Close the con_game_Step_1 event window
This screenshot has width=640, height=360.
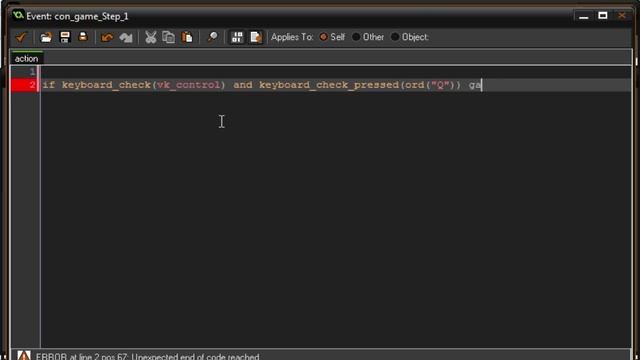click(622, 16)
